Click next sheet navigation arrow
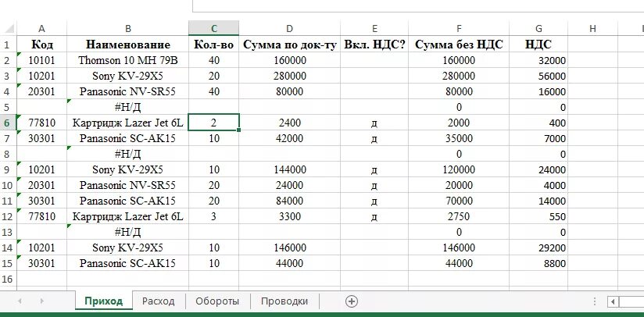Viewport: 644px width, 317px height. 42,301
